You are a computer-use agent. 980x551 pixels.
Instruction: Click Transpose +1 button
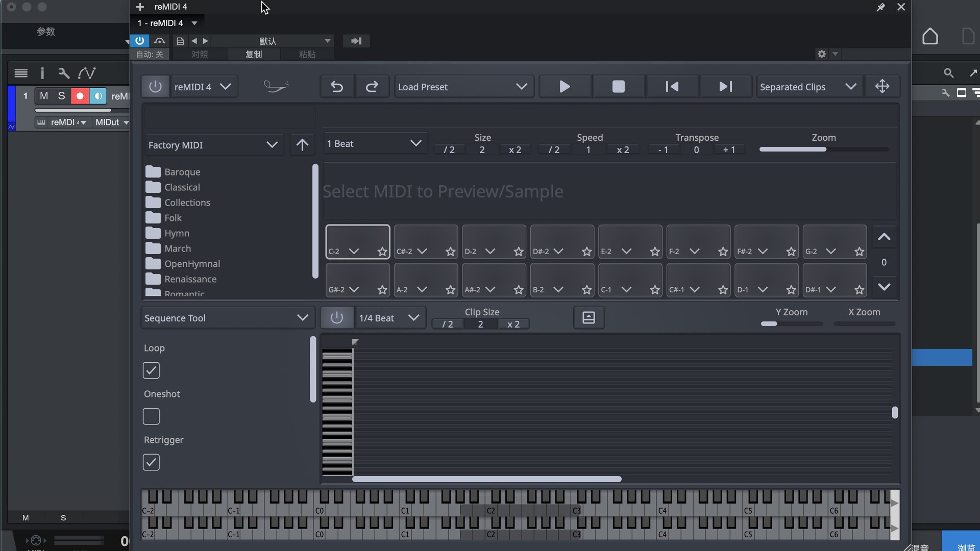[x=729, y=149]
